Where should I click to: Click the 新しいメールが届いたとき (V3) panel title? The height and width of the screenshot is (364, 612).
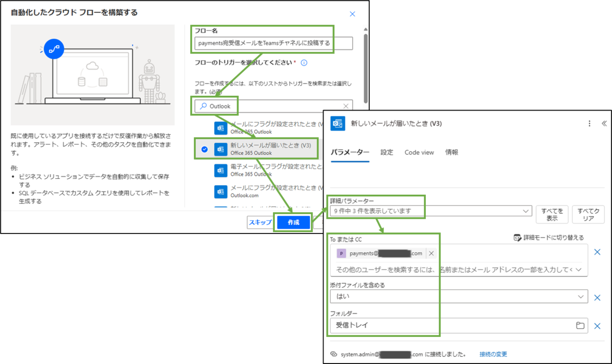[396, 123]
